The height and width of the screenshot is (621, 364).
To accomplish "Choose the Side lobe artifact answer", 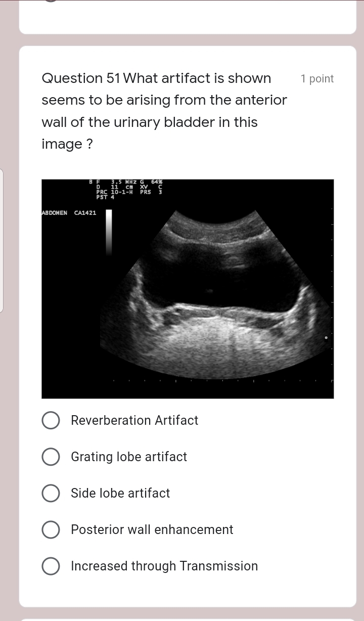I will [x=51, y=493].
